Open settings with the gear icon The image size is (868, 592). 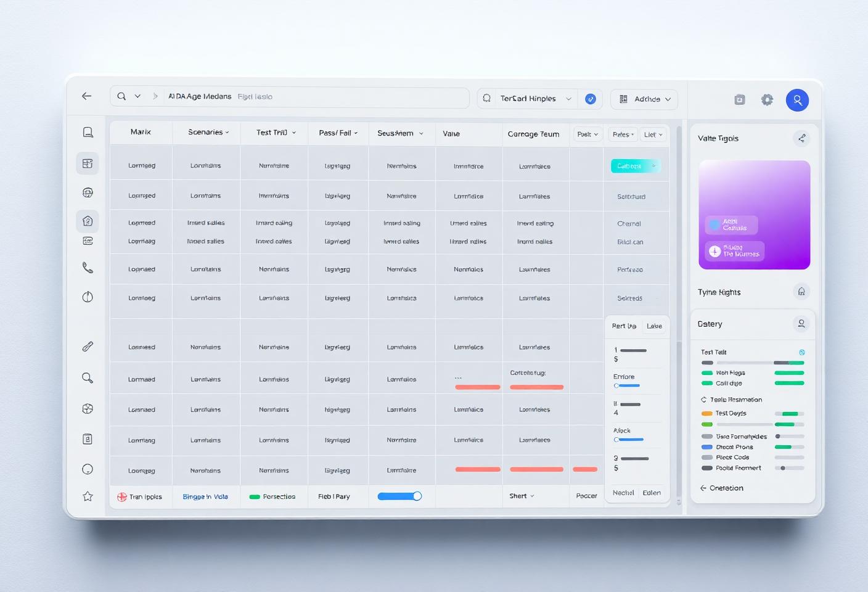pos(767,99)
